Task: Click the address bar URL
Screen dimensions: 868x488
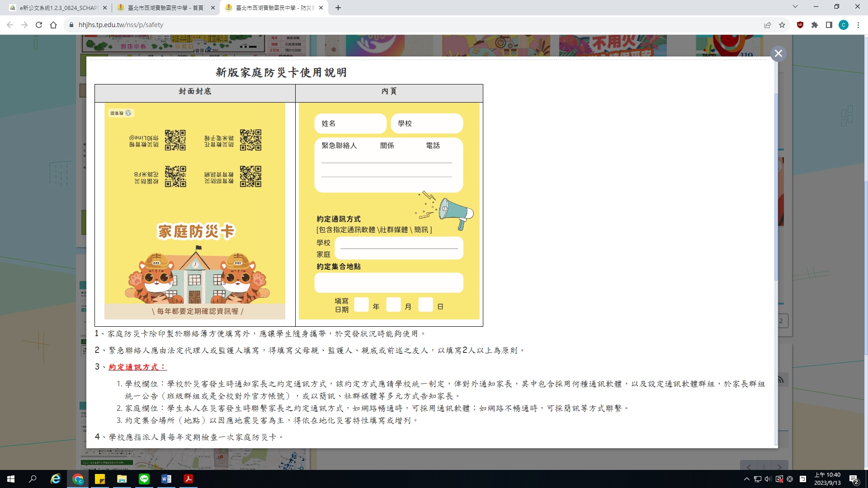Action: (121, 25)
